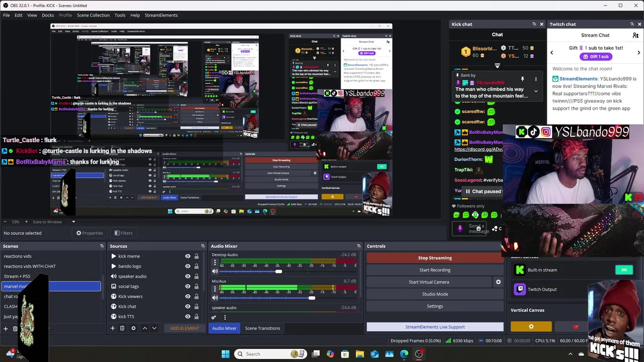Click the OBS Studio taskbar icon
Viewport: 644px width, 362px height.
pyautogui.click(x=419, y=354)
